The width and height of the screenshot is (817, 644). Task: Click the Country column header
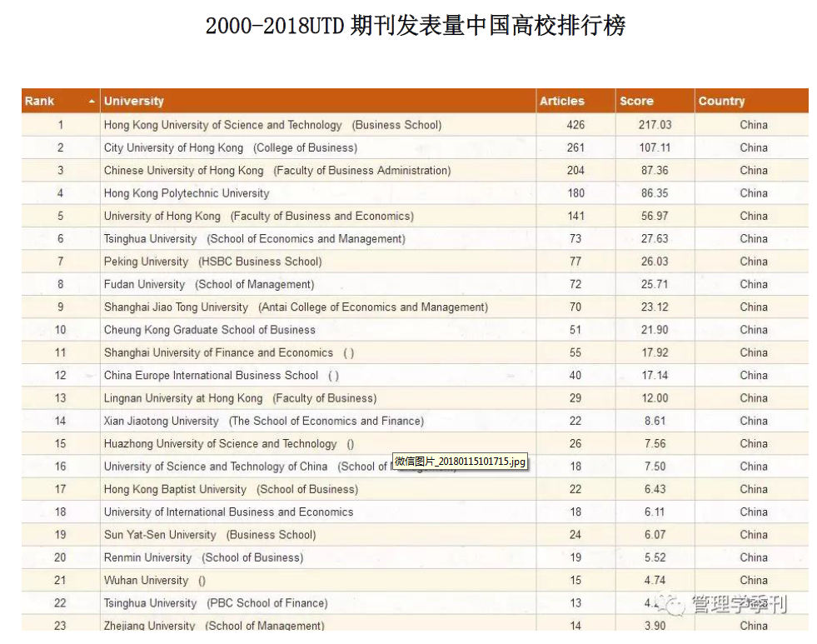(721, 102)
